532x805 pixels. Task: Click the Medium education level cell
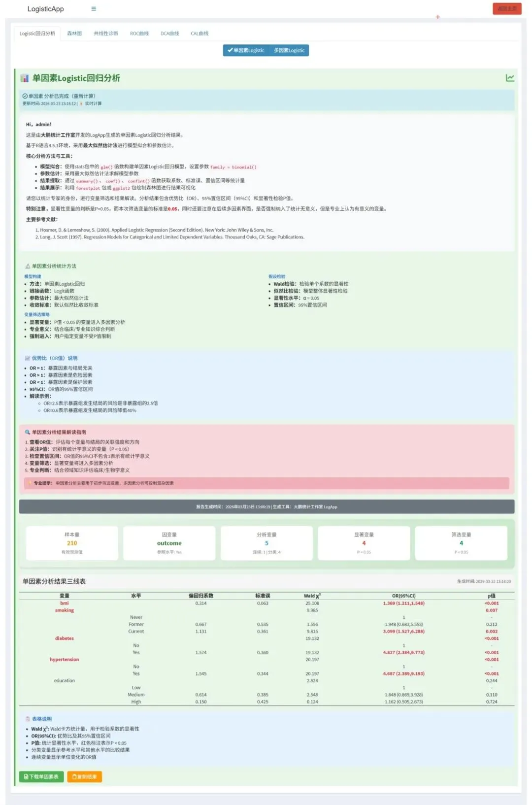(x=136, y=695)
